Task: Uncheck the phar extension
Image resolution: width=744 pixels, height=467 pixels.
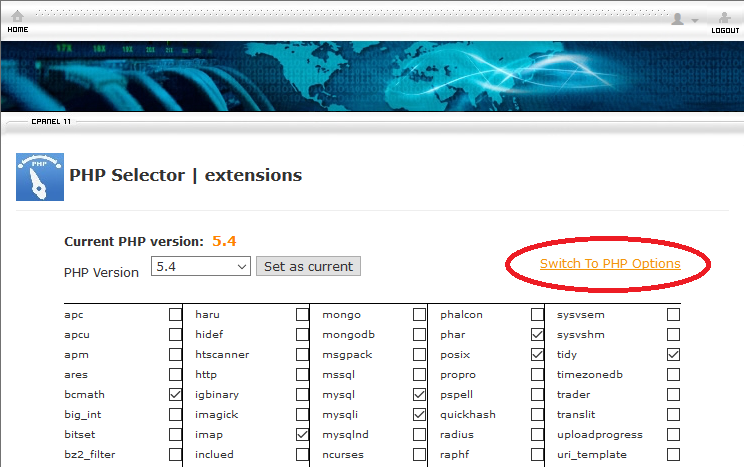Action: pos(537,335)
